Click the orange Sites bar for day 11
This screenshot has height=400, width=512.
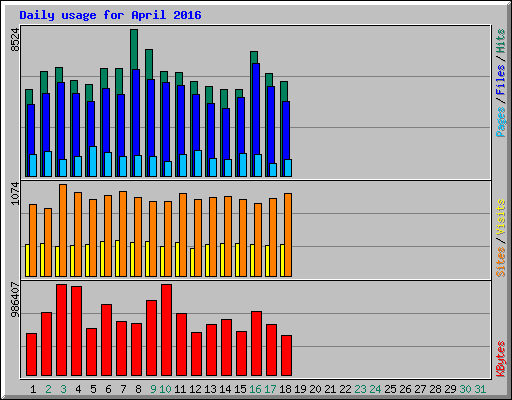(x=183, y=235)
